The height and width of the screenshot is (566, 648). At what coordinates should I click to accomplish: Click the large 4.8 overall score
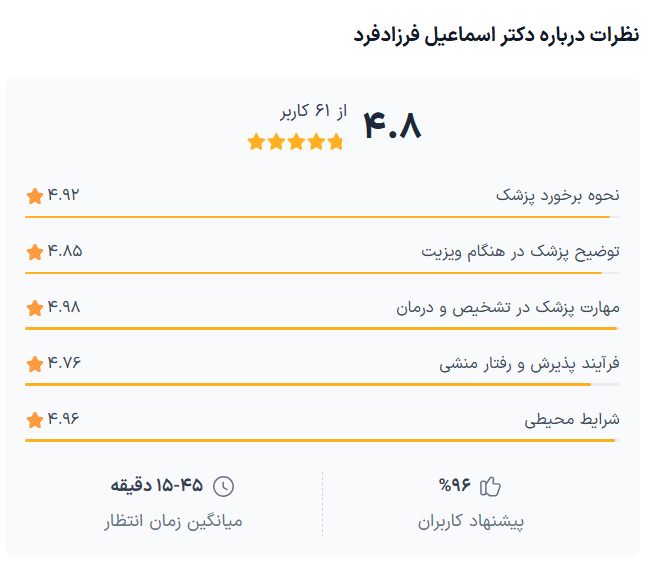point(392,127)
